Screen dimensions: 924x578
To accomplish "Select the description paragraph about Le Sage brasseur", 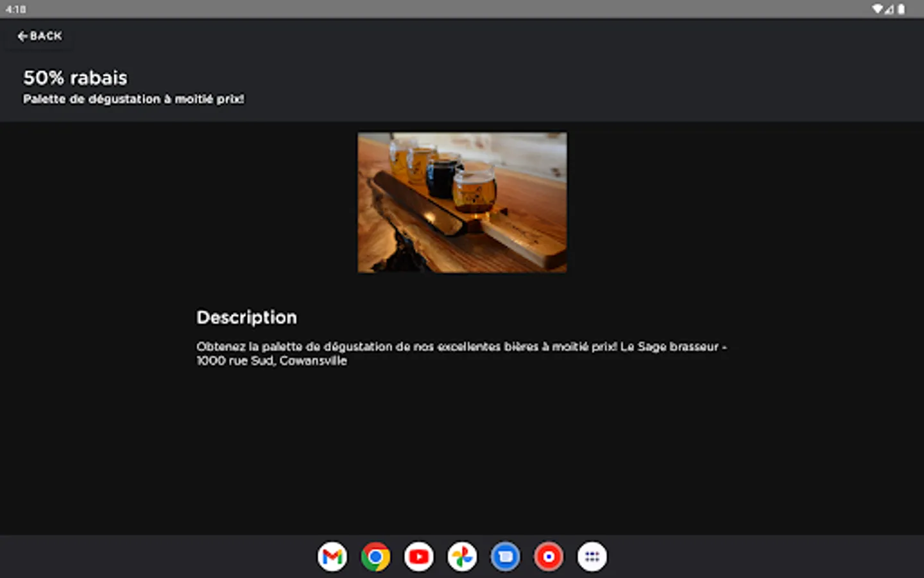I will 461,353.
